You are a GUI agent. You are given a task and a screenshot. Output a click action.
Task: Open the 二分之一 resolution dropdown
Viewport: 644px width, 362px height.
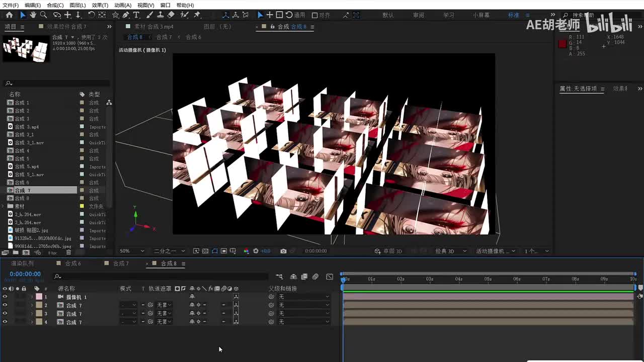(x=169, y=251)
